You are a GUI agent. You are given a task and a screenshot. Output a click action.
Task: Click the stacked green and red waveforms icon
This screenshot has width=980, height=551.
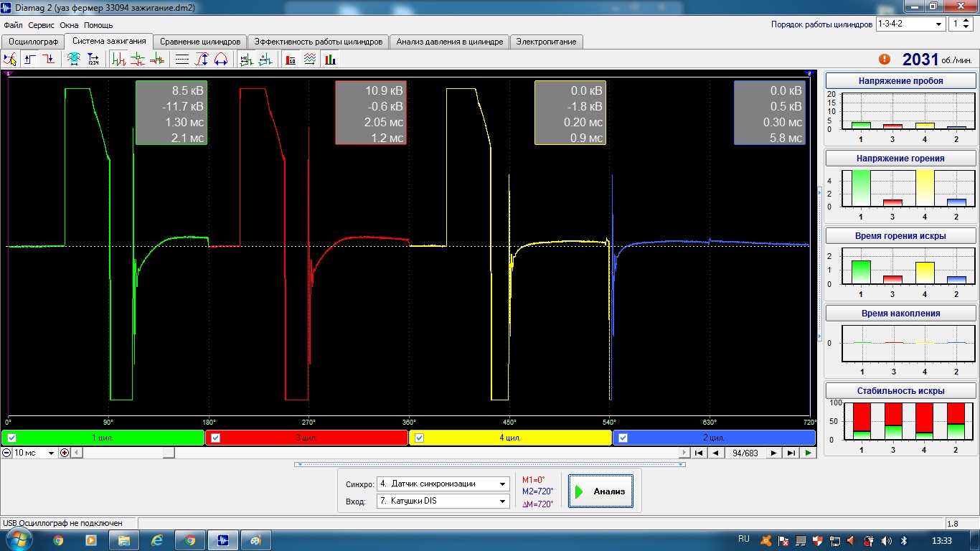click(138, 60)
